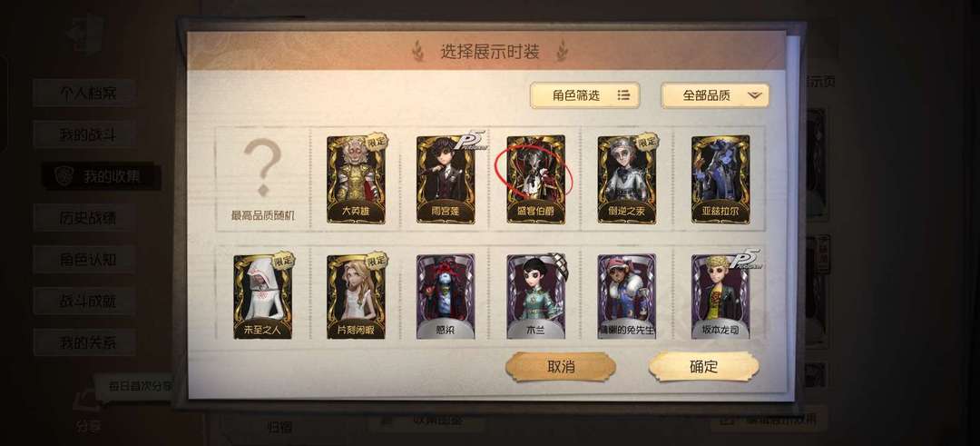
Task: Click the question mark random quality option
Action: pyautogui.click(x=262, y=179)
